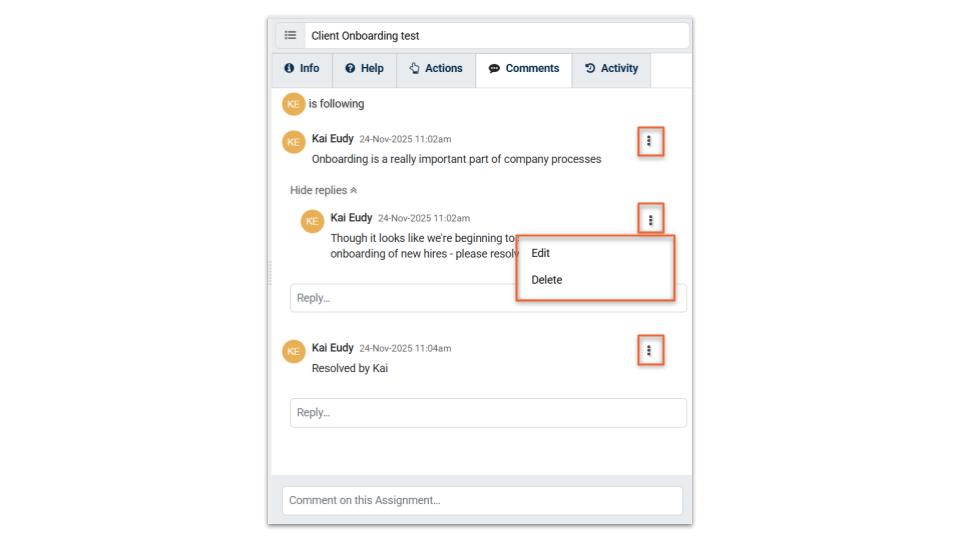Click the 24-Nov-2025 11:04am timestamp
Screen dimensions: 960x540
pyautogui.click(x=405, y=348)
